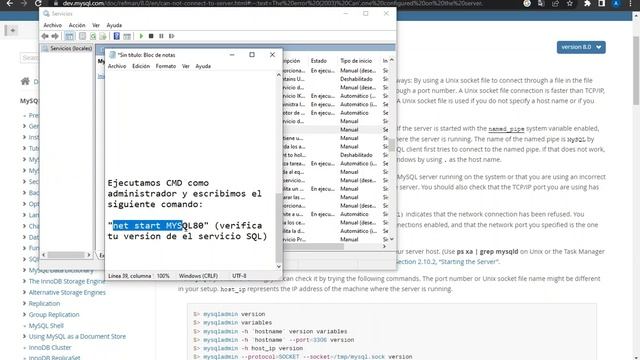Image resolution: width=640 pixels, height=360 pixels.
Task: Stop the service with the black square icon
Action: click(x=151, y=36)
